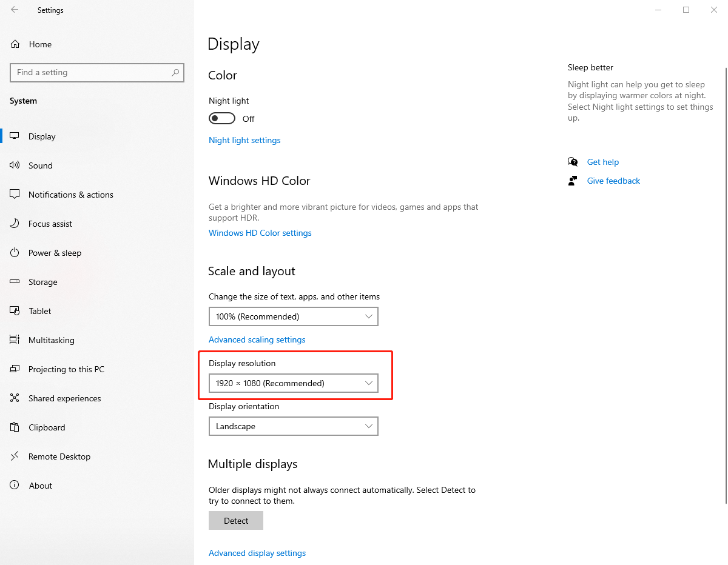Expand the Display resolution dropdown
The image size is (728, 565).
[293, 383]
